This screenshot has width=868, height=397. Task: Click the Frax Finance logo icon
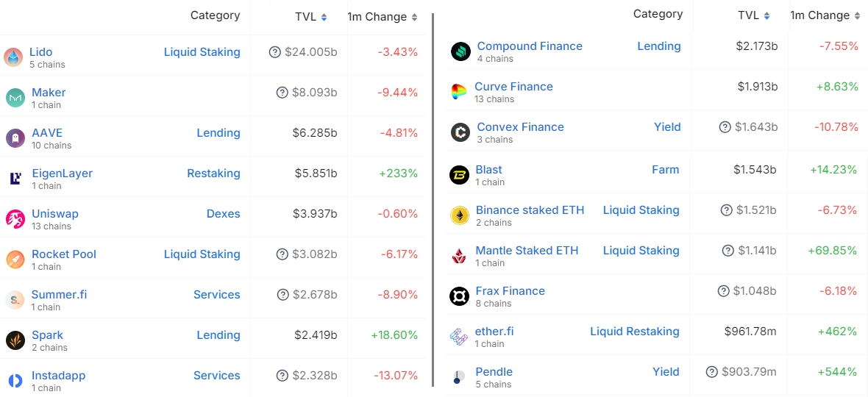pyautogui.click(x=460, y=296)
